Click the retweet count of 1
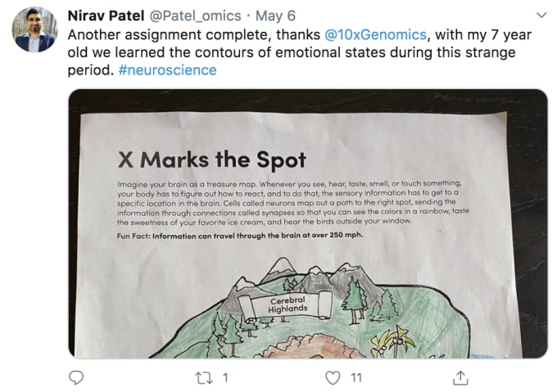 click(x=225, y=377)
